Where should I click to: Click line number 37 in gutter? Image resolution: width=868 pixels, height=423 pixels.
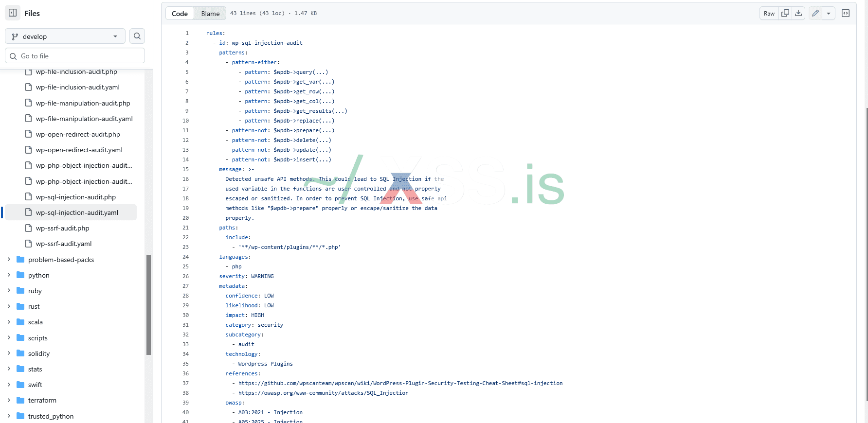185,383
